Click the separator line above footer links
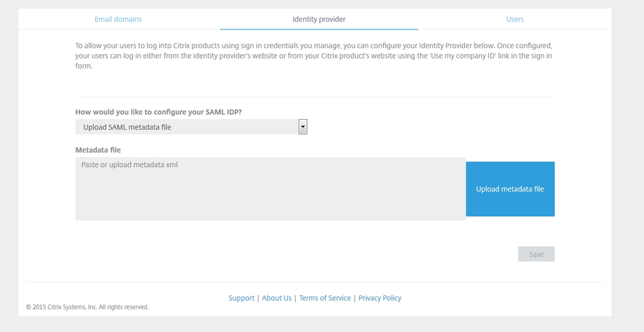This screenshot has height=332, width=644. click(314, 282)
